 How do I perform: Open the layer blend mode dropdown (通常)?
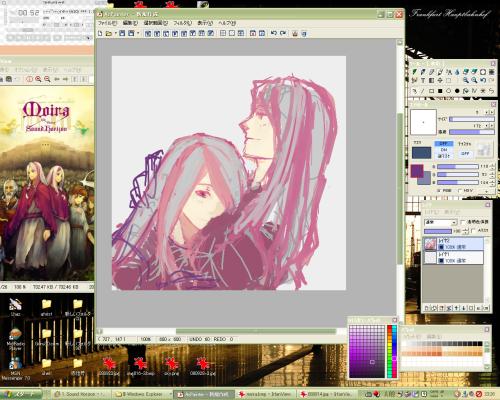pyautogui.click(x=440, y=222)
